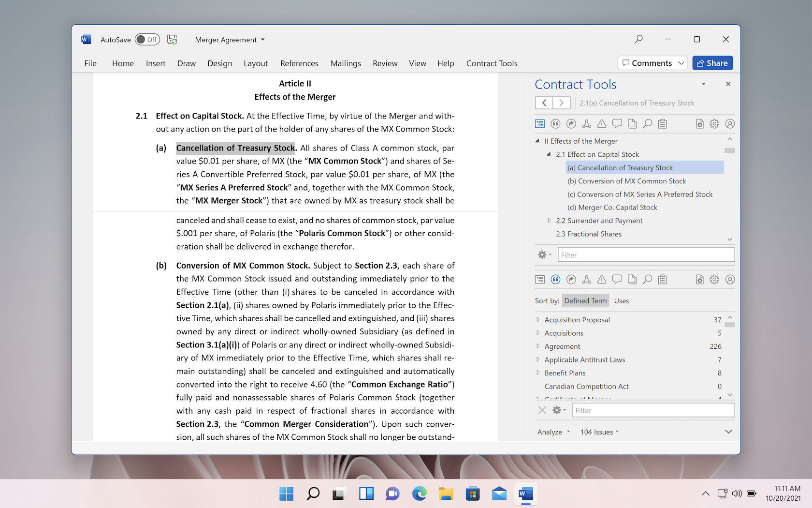Sort terms by Defined Term

click(x=585, y=300)
